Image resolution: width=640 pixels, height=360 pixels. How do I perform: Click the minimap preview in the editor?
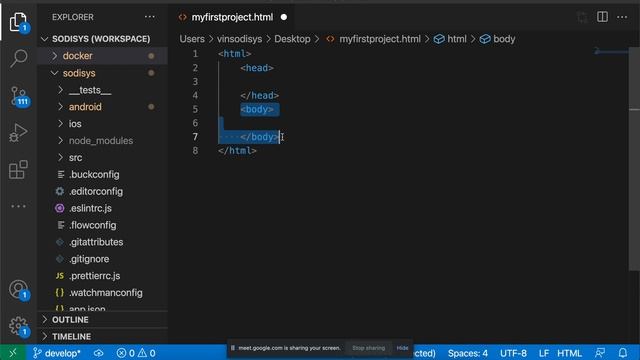click(611, 51)
